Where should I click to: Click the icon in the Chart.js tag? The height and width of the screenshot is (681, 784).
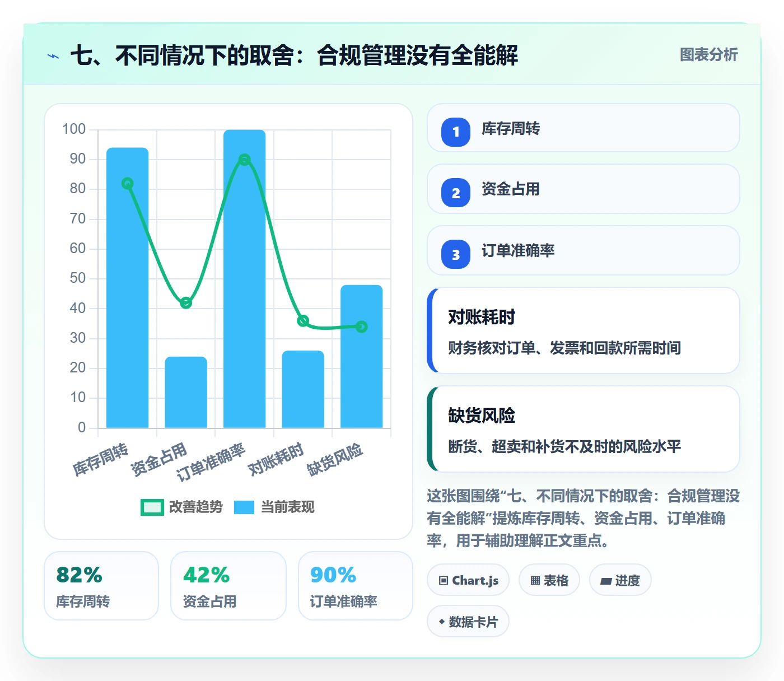click(x=444, y=580)
